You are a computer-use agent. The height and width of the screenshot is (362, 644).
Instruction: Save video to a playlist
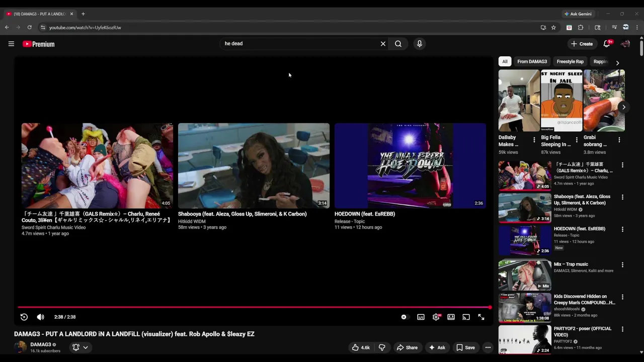(465, 347)
